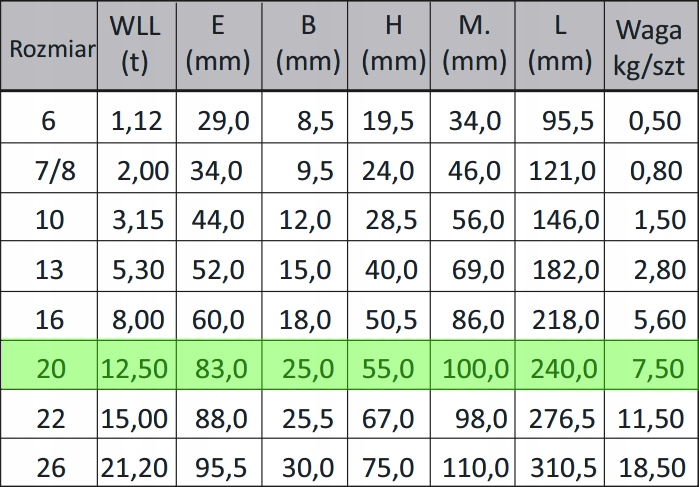This screenshot has width=699, height=487.
Task: Click the E (mm) column header
Action: pos(217,45)
